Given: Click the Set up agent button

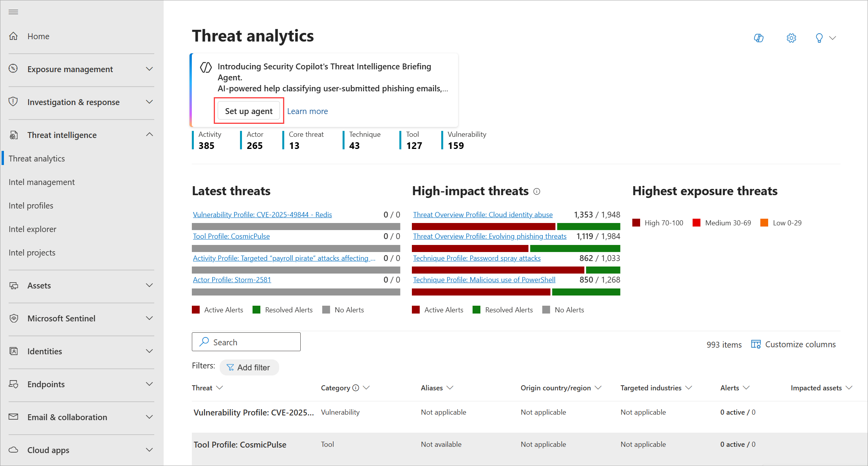Looking at the screenshot, I should tap(249, 111).
